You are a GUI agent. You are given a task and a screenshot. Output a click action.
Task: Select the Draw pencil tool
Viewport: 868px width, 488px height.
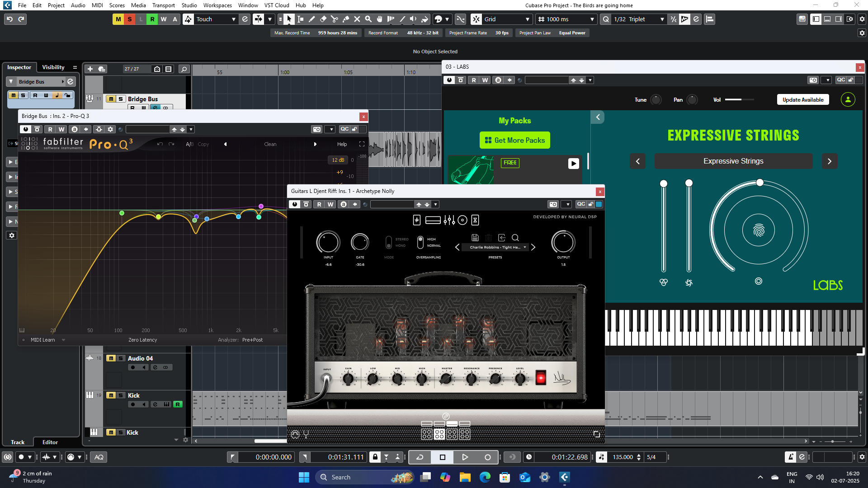[312, 19]
